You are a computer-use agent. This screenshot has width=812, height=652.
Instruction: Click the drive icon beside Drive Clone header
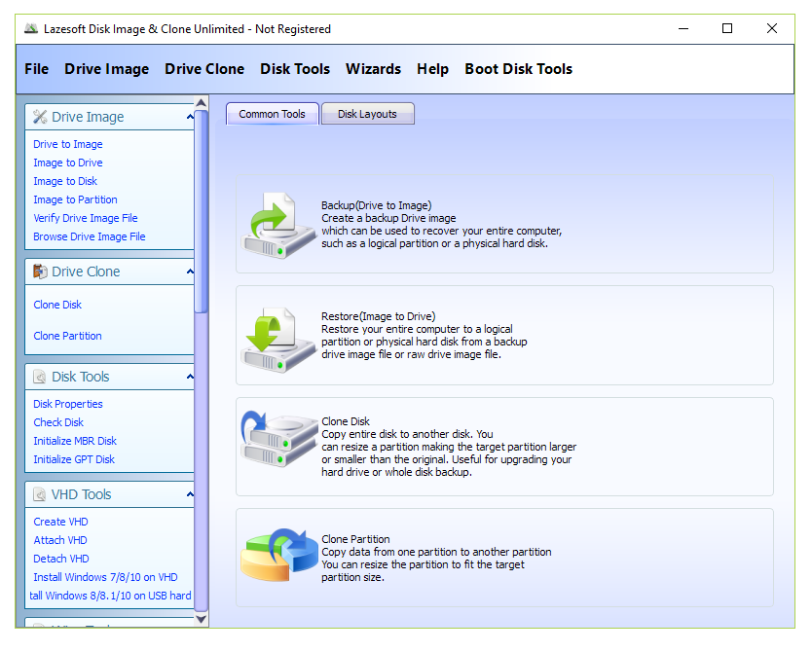(x=39, y=272)
